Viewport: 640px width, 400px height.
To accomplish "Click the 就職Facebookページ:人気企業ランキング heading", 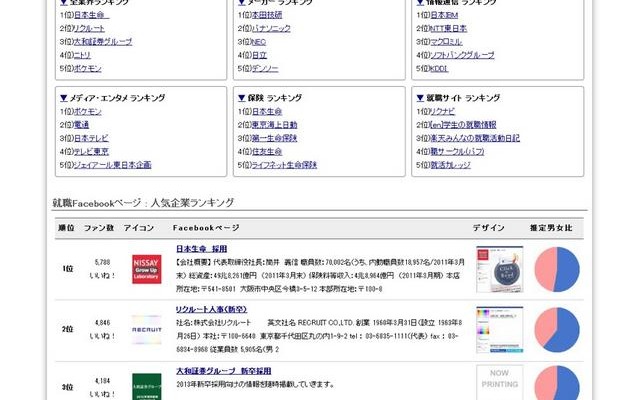I will click(x=143, y=203).
